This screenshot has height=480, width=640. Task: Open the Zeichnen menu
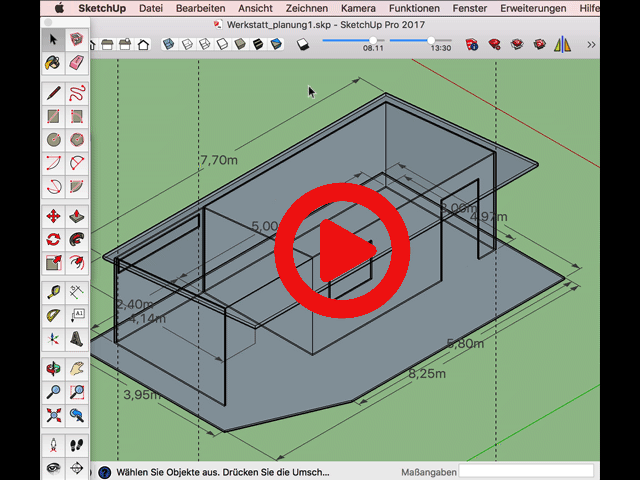pyautogui.click(x=307, y=8)
